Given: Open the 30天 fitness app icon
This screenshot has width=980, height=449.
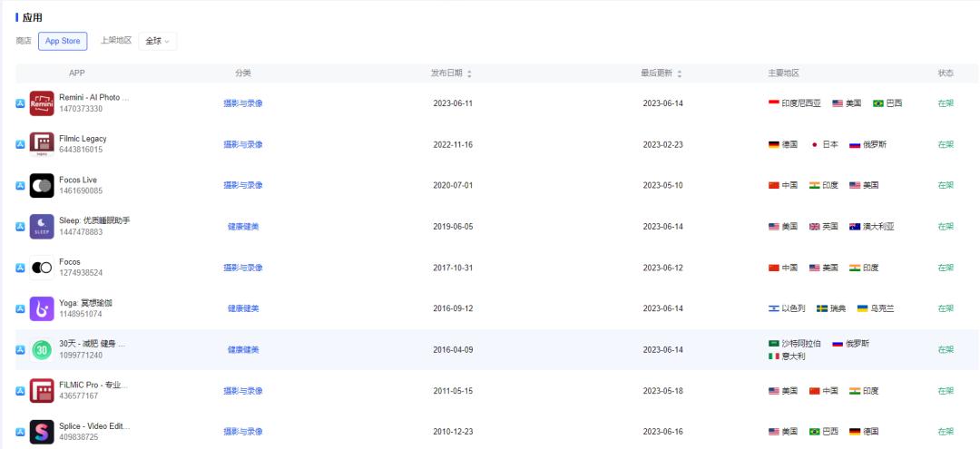Looking at the screenshot, I should click(x=42, y=350).
